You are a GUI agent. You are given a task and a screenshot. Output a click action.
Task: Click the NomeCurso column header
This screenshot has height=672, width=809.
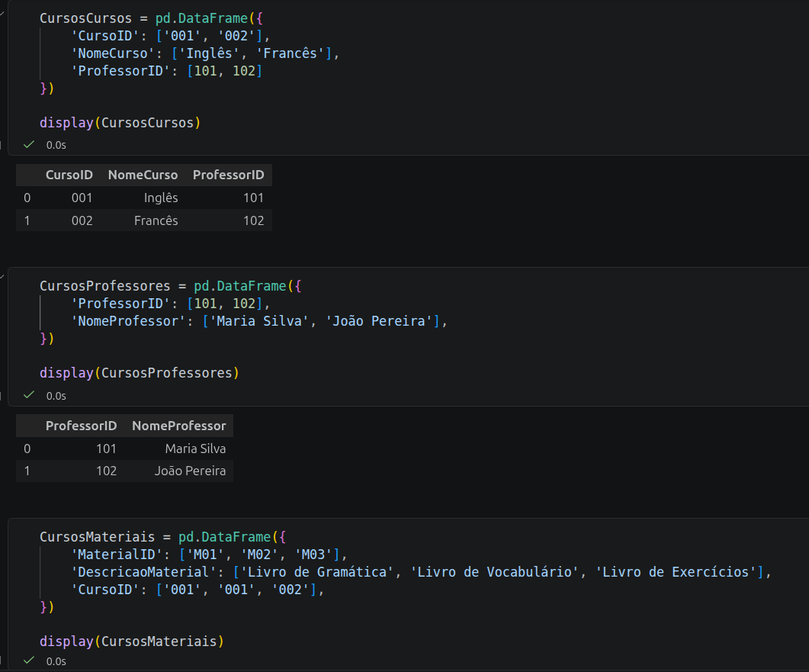click(143, 175)
